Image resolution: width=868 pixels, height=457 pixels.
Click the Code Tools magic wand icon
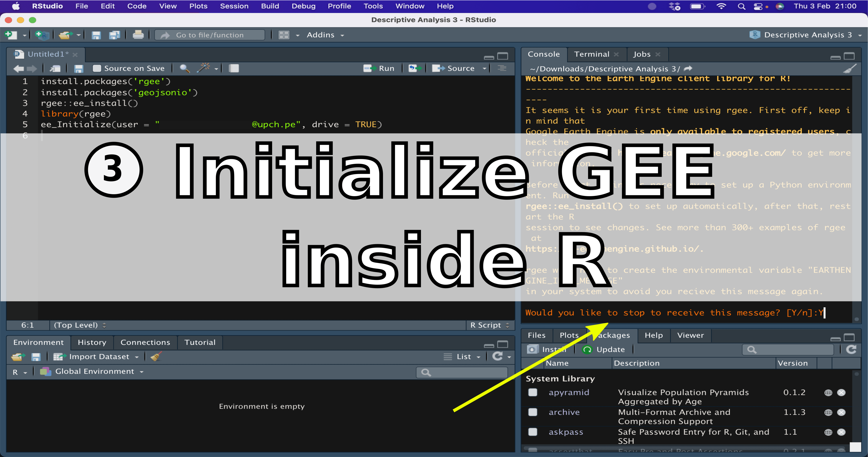point(203,68)
